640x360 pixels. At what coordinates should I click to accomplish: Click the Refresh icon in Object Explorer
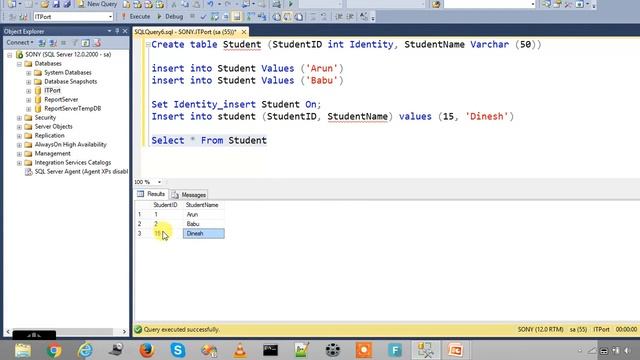tap(85, 42)
